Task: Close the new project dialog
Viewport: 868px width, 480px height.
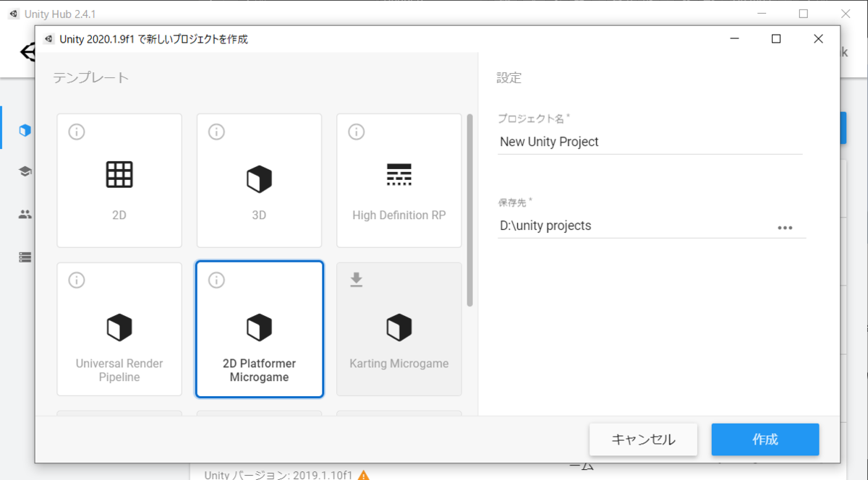Action: [x=818, y=39]
